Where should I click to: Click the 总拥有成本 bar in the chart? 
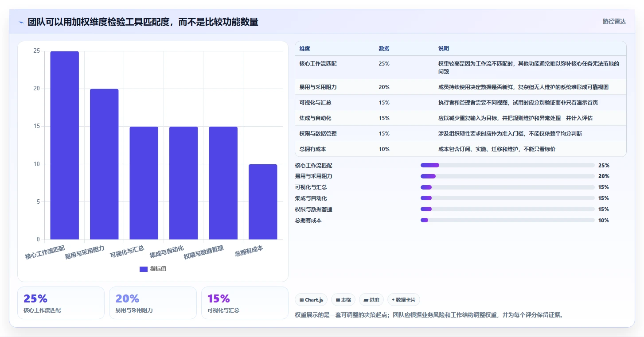pos(263,202)
